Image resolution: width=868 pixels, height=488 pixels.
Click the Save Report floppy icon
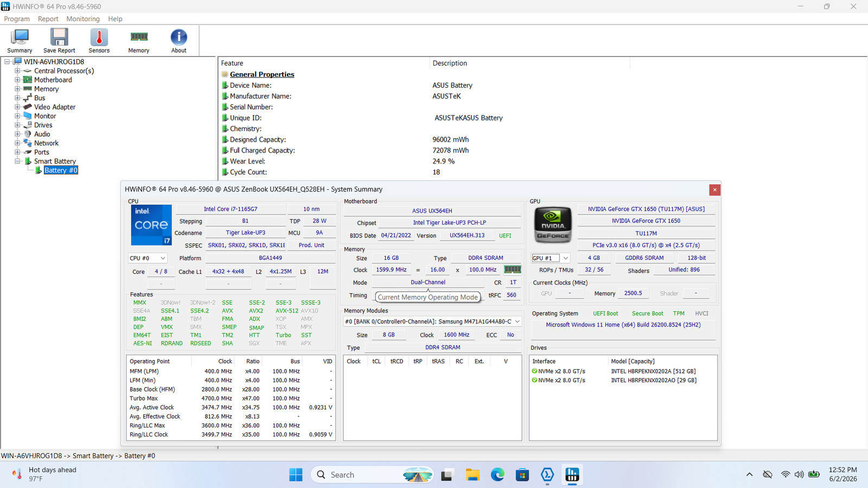(x=59, y=37)
